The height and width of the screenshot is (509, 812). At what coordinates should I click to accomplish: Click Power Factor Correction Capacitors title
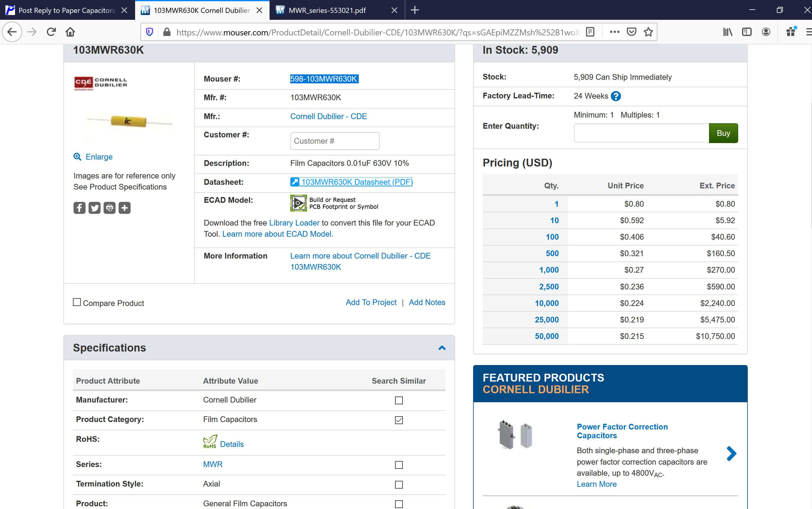[x=622, y=431]
